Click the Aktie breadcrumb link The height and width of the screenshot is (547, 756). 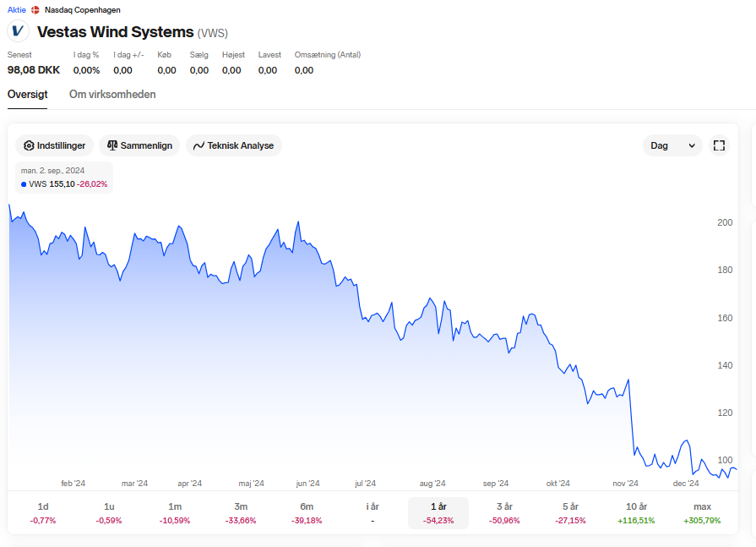click(x=16, y=9)
